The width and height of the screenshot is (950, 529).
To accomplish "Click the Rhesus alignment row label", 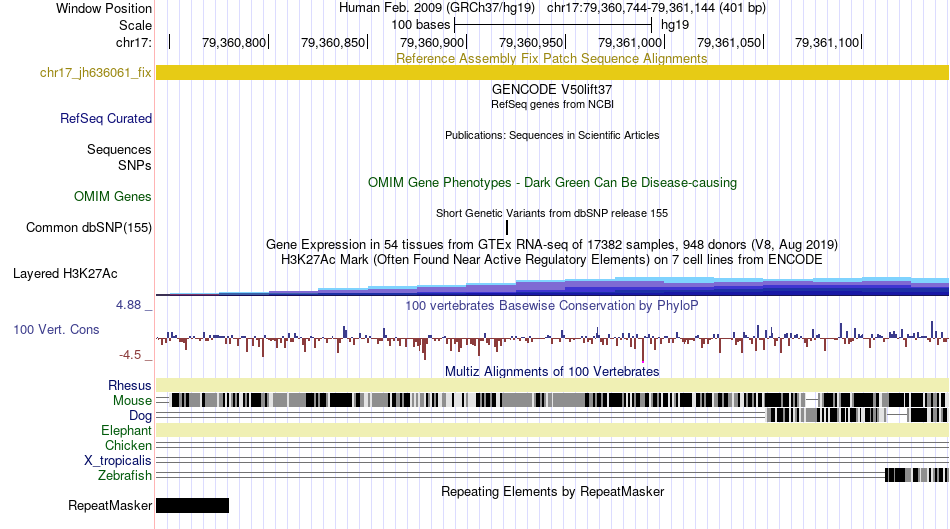I will [x=130, y=385].
